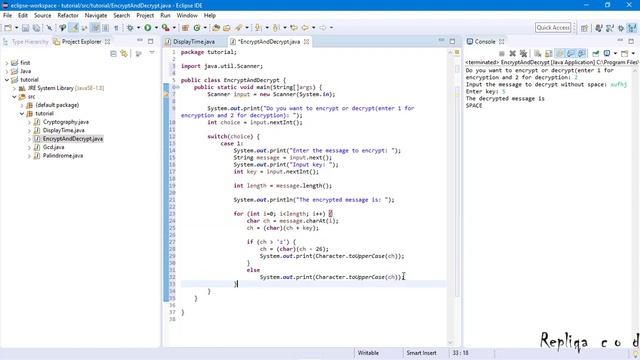Switch to the Debug perspective icon

click(x=621, y=28)
